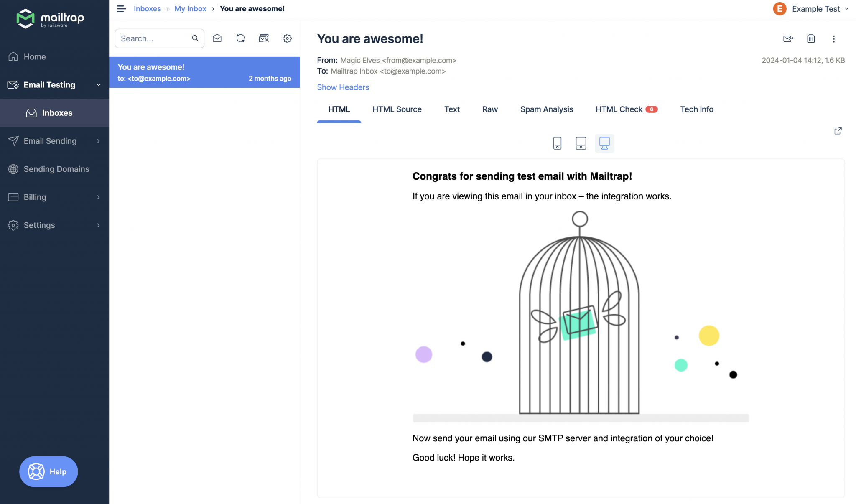Open the more options three-dot menu
856x504 pixels.
pyautogui.click(x=833, y=39)
